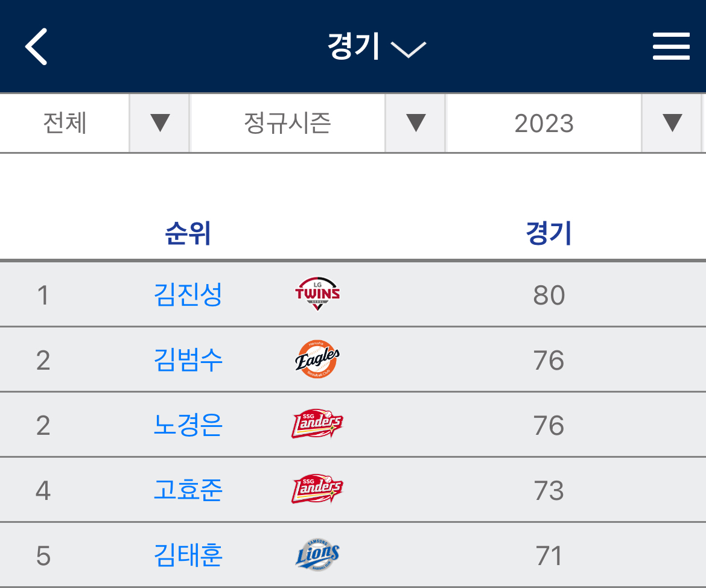706x588 pixels.
Task: Click the Samsung Lions team logo
Action: 317,555
